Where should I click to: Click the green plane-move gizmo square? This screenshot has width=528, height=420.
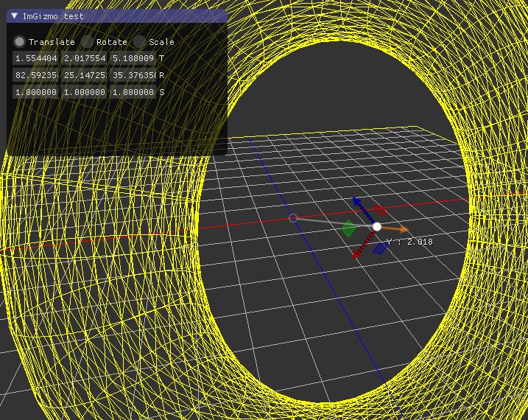tap(349, 228)
